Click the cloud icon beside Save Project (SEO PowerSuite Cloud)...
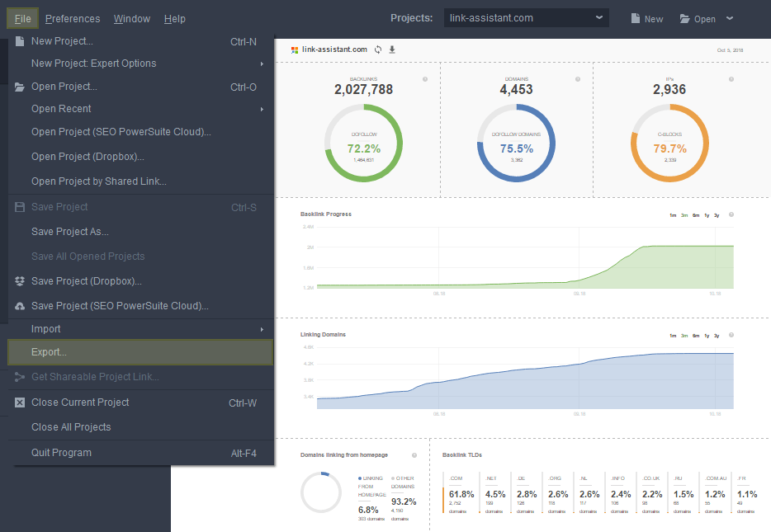 (20, 306)
